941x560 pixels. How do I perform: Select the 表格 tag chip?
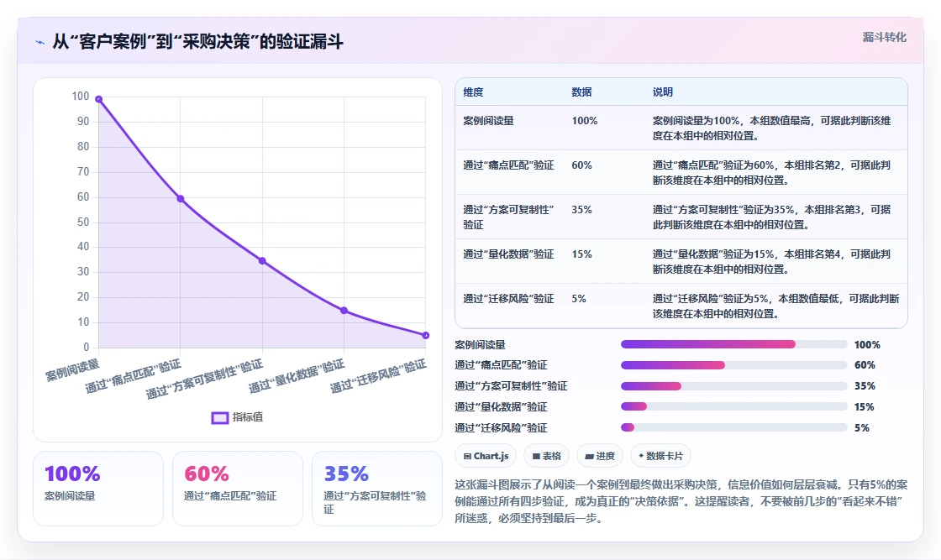tap(546, 456)
